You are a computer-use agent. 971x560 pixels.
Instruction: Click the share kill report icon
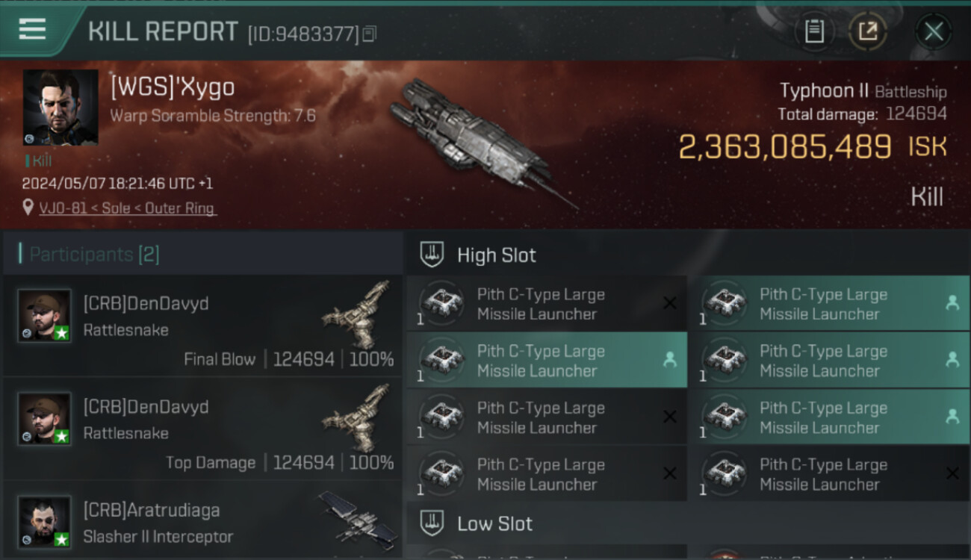868,31
